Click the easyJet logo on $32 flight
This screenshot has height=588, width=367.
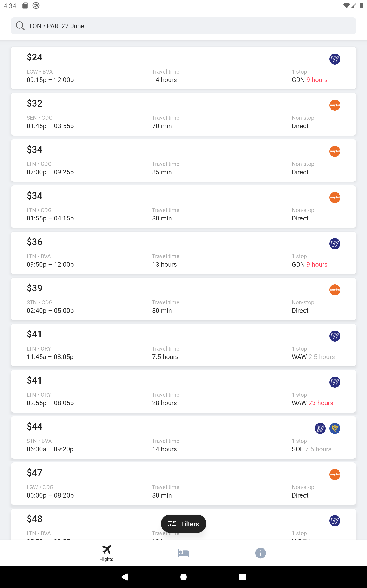click(x=334, y=105)
